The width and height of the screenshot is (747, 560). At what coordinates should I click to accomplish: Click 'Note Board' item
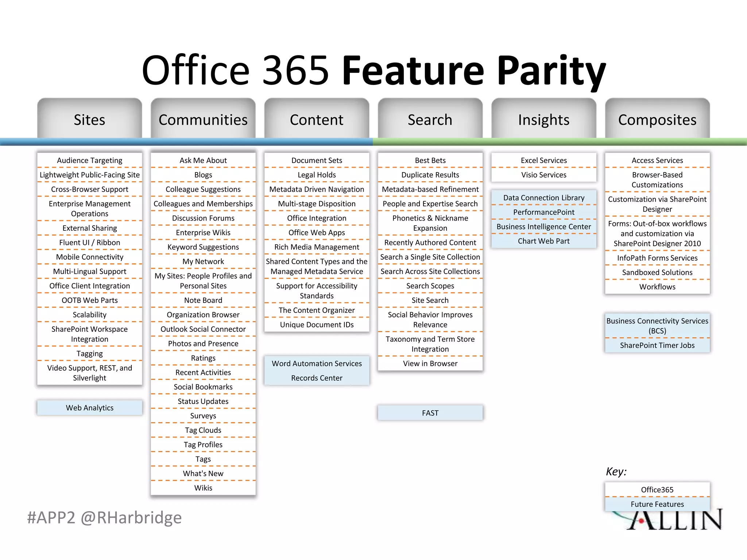point(203,300)
